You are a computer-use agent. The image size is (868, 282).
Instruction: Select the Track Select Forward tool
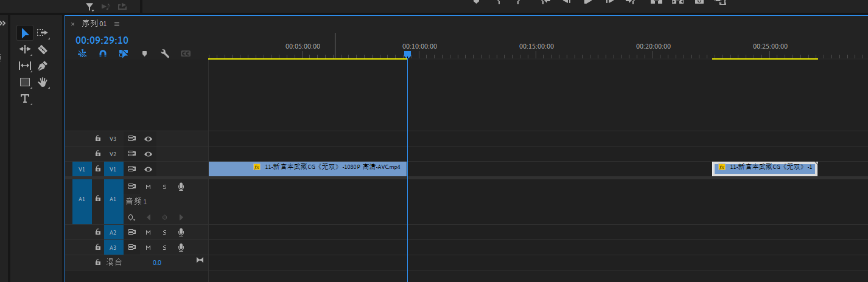coord(42,33)
